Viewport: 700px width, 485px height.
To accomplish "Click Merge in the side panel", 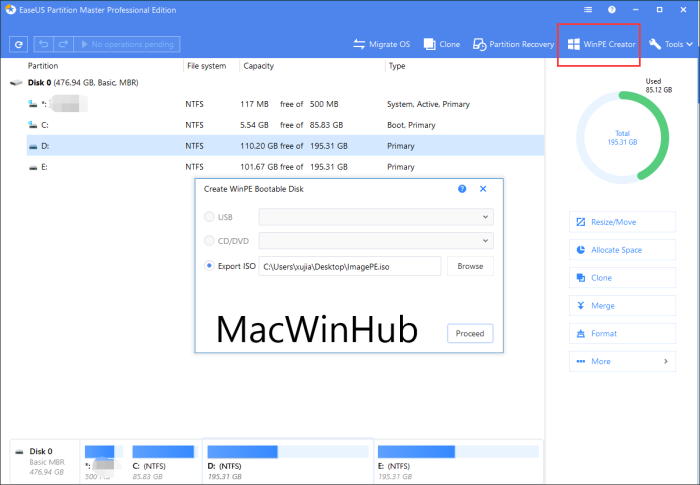I will tap(622, 305).
